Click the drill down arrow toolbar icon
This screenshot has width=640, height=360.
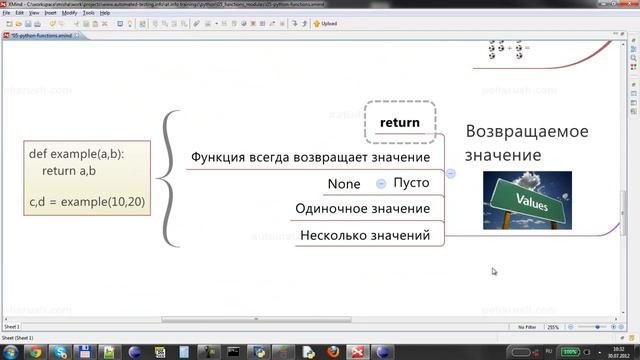pyautogui.click(x=294, y=24)
